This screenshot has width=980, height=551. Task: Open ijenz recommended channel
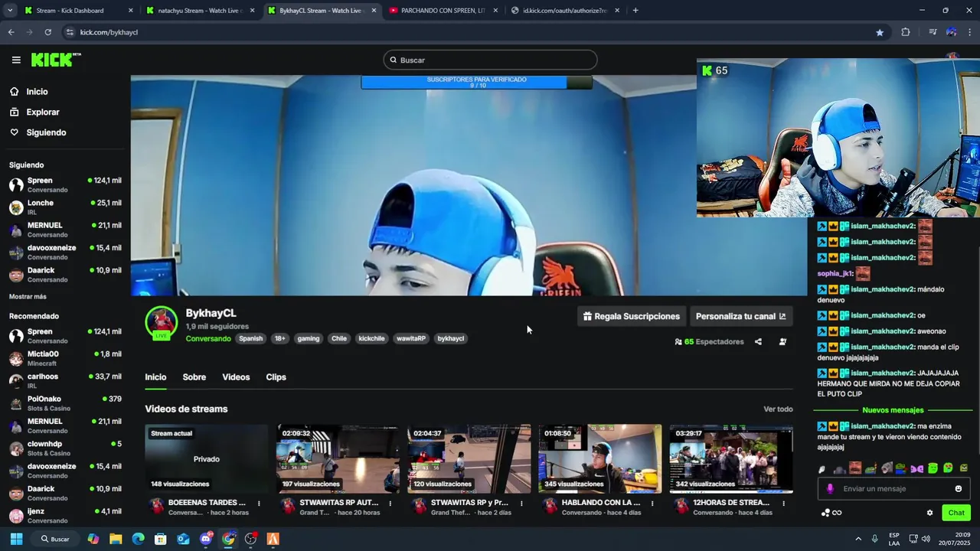[65, 515]
